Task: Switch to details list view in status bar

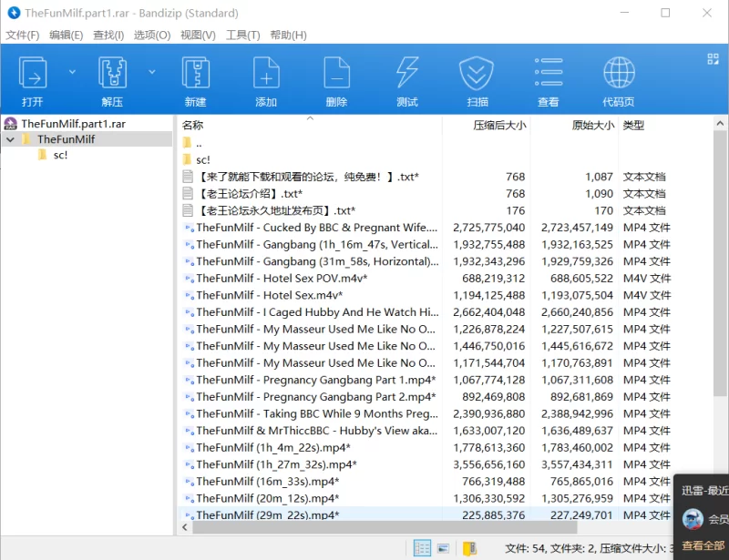Action: [422, 548]
